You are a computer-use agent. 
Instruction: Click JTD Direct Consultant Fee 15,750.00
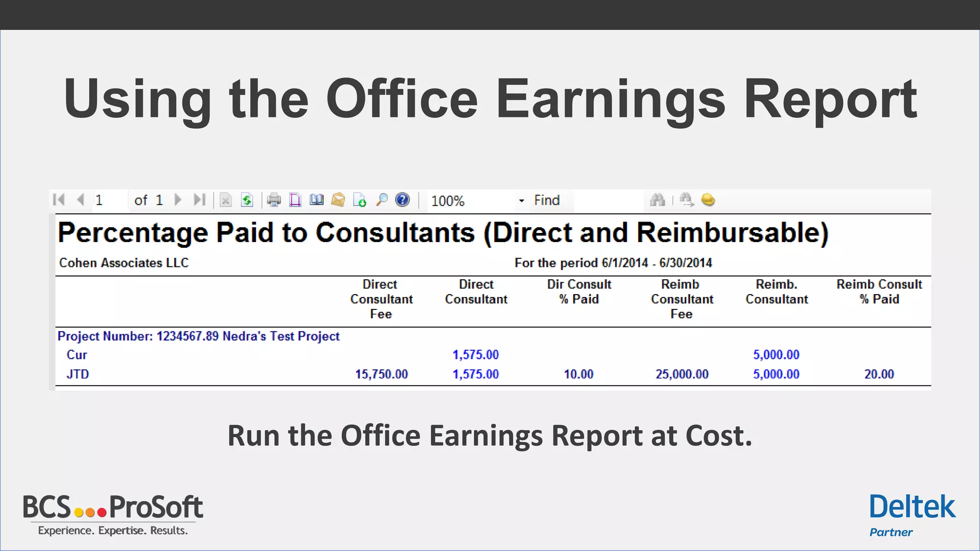(x=381, y=374)
